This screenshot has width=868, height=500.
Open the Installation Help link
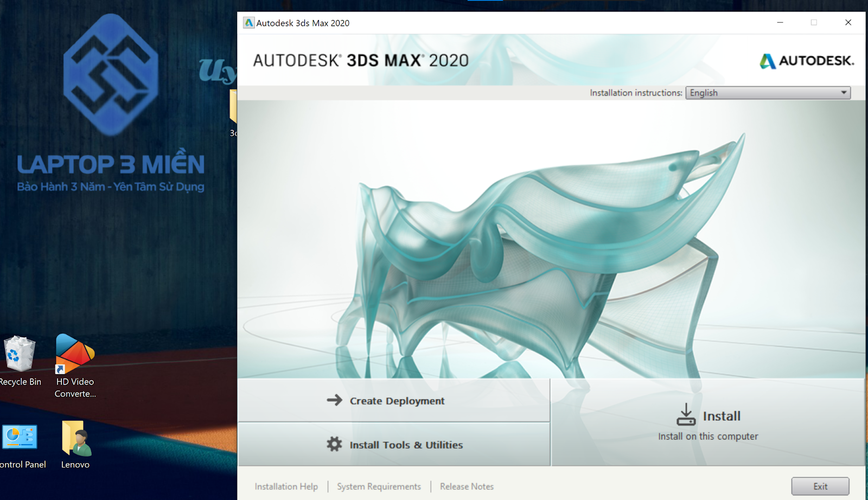pyautogui.click(x=286, y=486)
